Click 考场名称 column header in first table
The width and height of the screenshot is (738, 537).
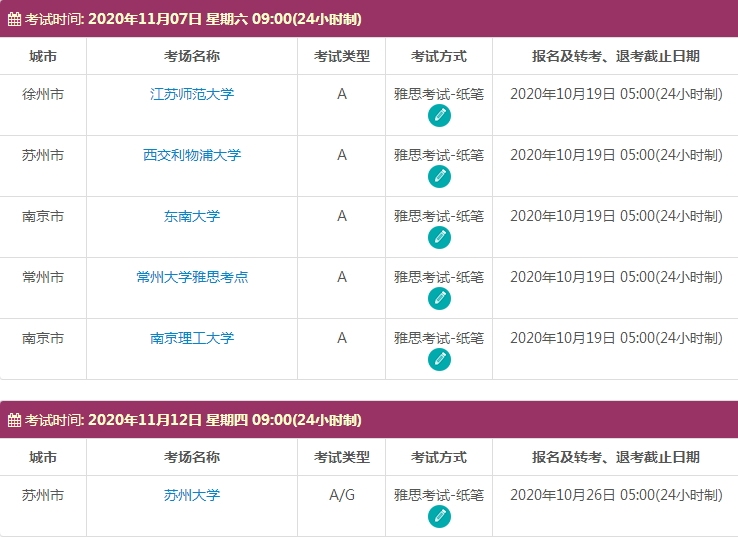click(192, 56)
